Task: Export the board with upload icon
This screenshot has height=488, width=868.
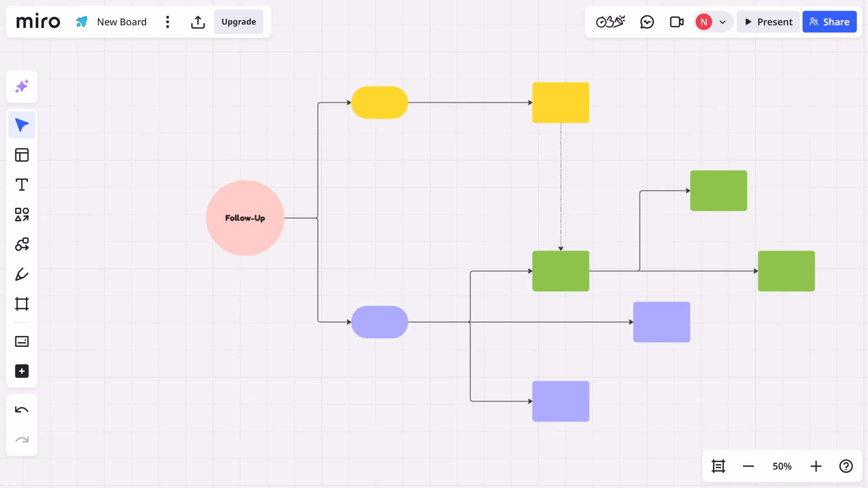Action: (198, 22)
